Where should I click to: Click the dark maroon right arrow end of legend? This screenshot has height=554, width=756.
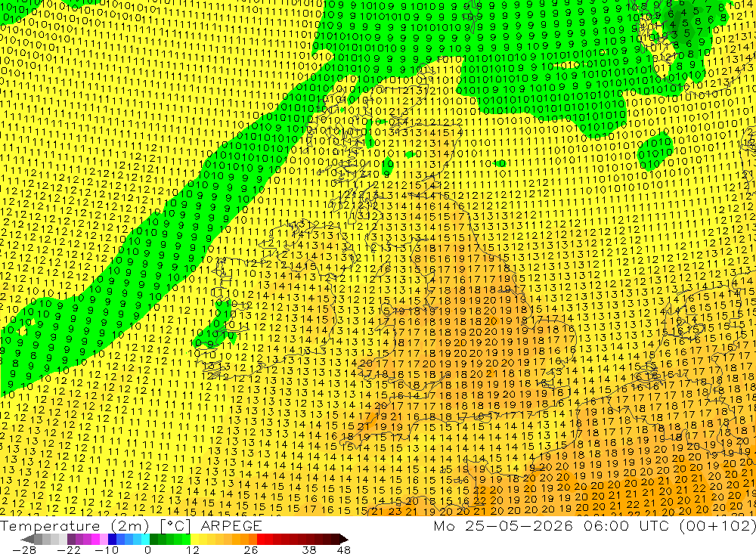[344, 539]
